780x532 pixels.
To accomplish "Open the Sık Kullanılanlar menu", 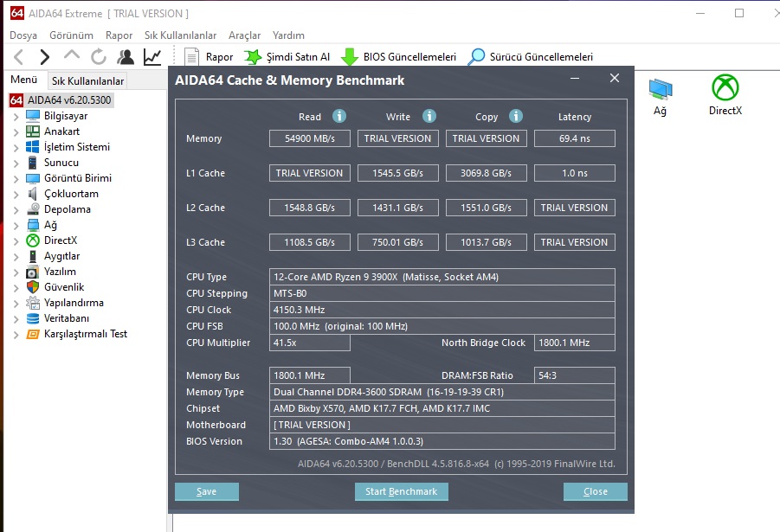I will pos(181,35).
